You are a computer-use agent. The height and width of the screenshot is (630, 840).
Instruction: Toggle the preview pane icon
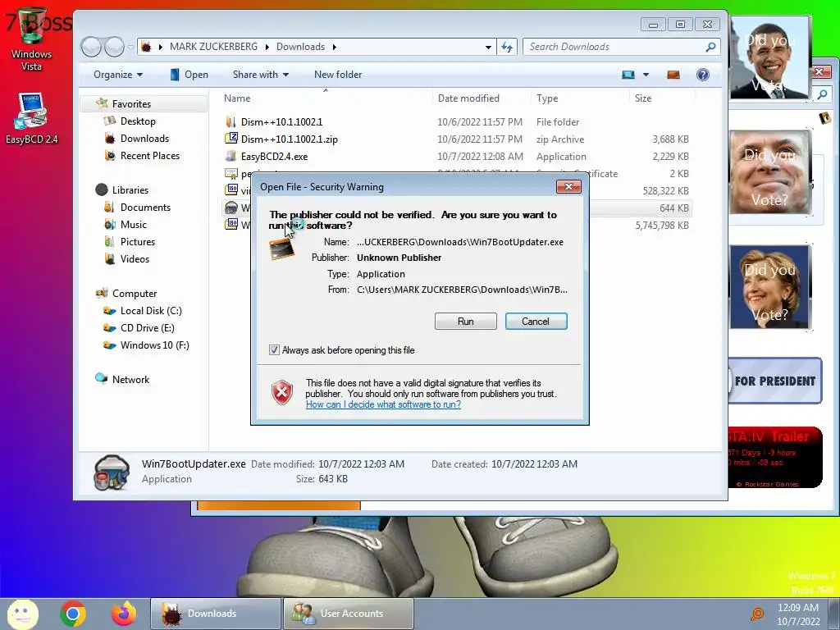[x=673, y=75]
